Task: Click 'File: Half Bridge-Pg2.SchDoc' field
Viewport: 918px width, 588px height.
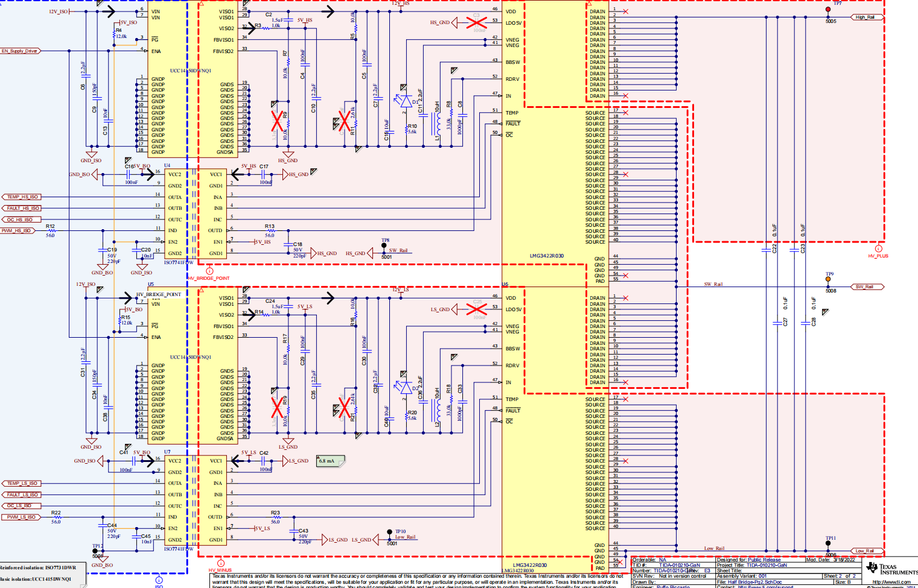Action: coord(750,582)
